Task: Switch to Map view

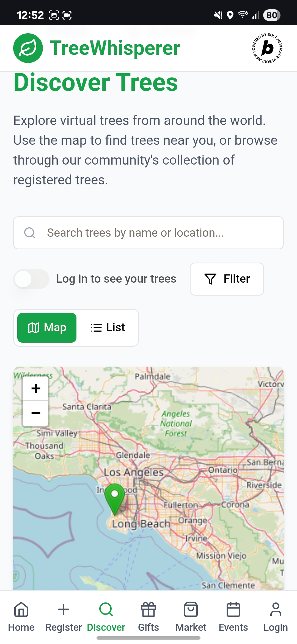Action: tap(47, 328)
